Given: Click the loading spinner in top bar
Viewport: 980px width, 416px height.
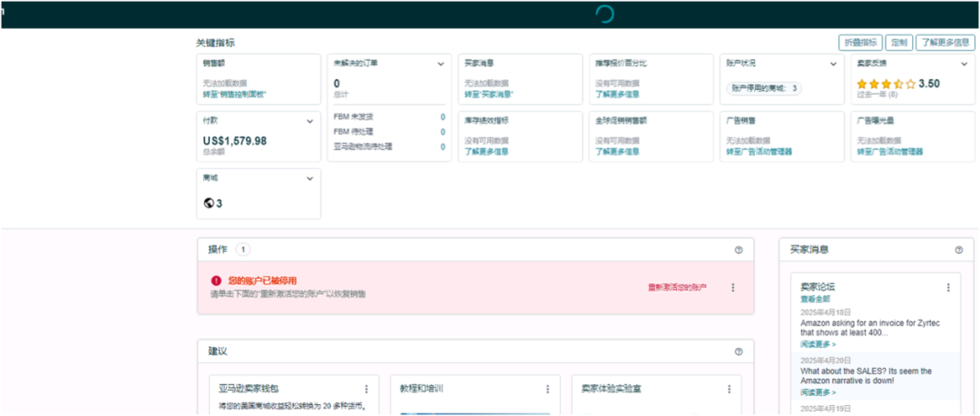Looking at the screenshot, I should pos(604,15).
